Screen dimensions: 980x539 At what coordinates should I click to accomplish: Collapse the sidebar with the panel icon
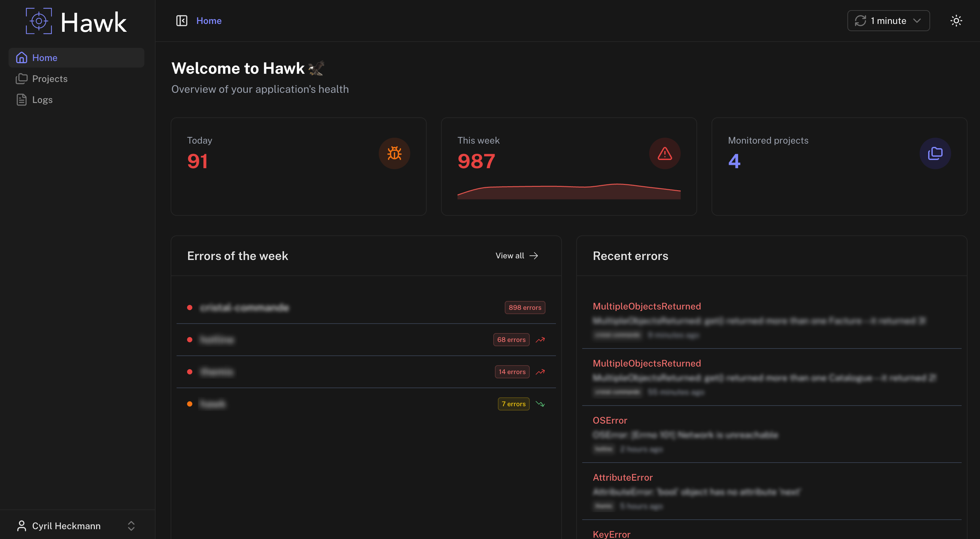pos(181,21)
